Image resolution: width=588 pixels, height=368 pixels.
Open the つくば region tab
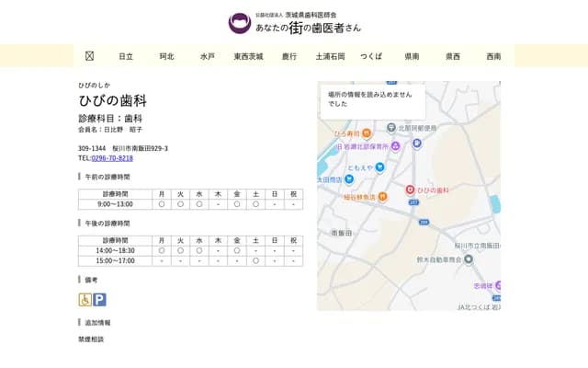pyautogui.click(x=371, y=56)
